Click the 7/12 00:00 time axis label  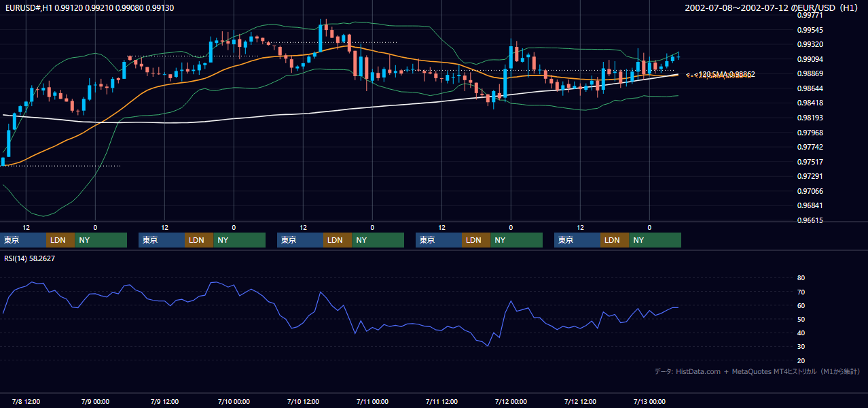(511, 401)
